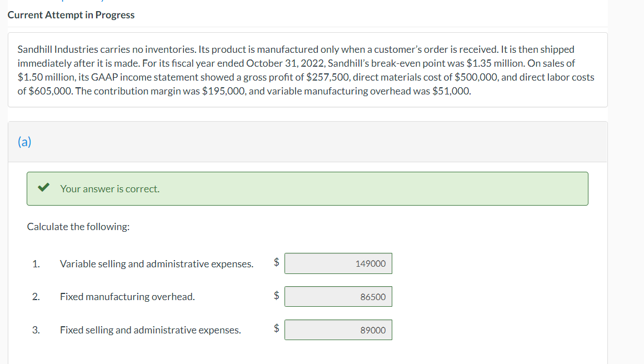The image size is (644, 364).
Task: Click the Fixed selling and administrative expenses label
Action: (151, 330)
